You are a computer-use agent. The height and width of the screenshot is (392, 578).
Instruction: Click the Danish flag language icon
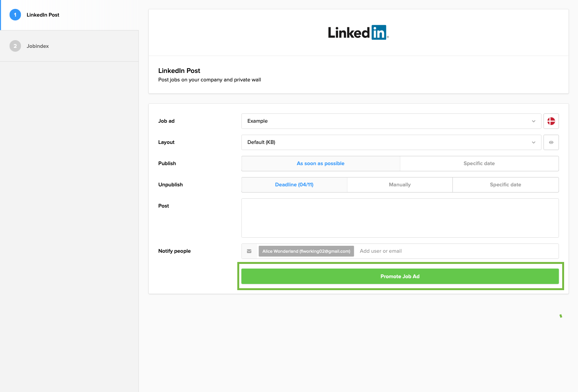551,121
